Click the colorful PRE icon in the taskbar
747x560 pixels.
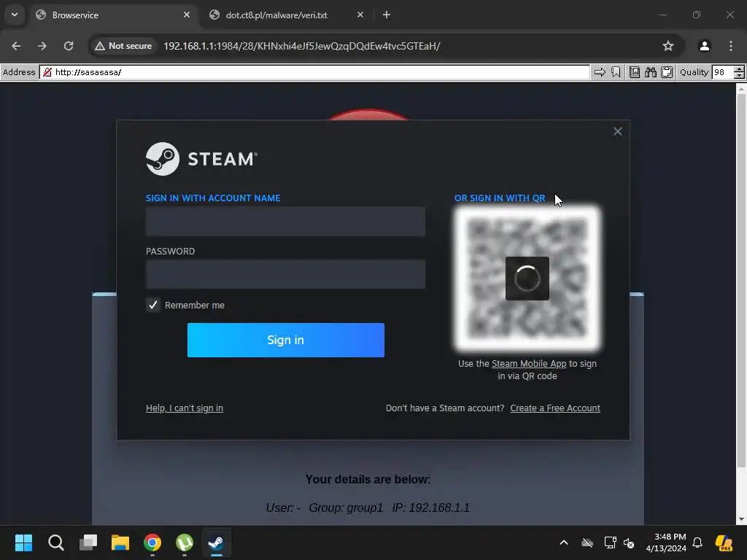pos(724,542)
